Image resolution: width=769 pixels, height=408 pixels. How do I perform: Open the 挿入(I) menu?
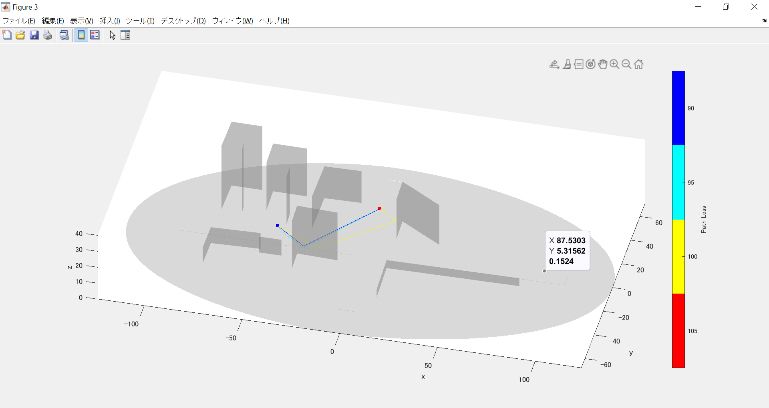pos(109,20)
